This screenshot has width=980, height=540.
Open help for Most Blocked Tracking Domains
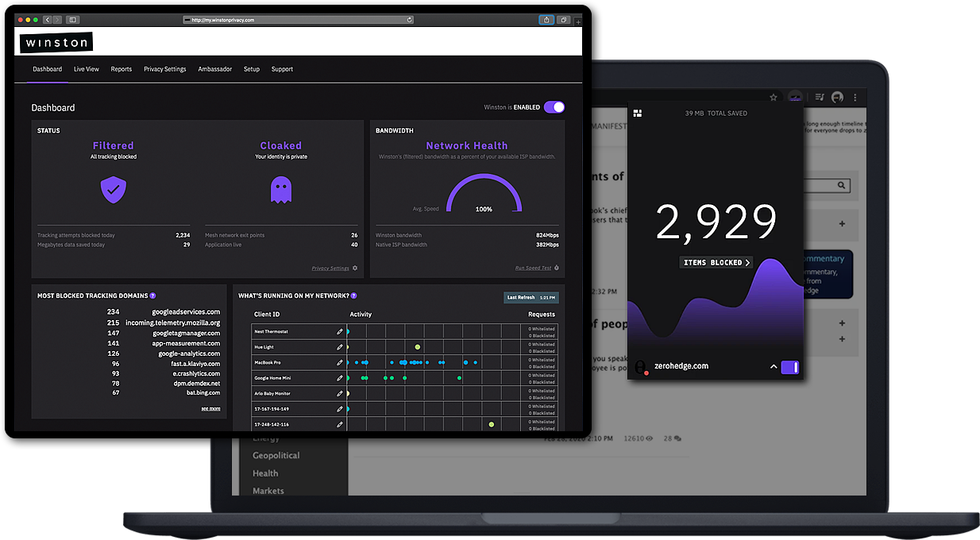click(152, 295)
